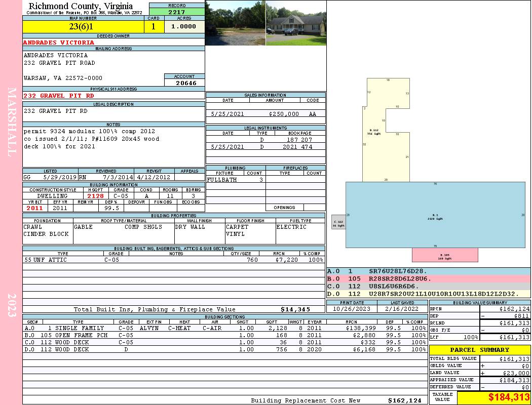Click the MARSHALL label on pink sidebar

coord(12,121)
